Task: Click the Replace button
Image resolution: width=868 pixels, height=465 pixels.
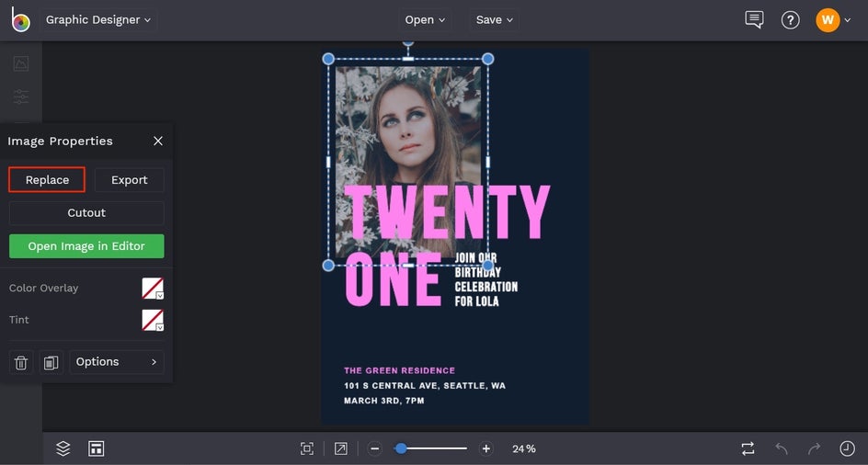Action: (47, 180)
